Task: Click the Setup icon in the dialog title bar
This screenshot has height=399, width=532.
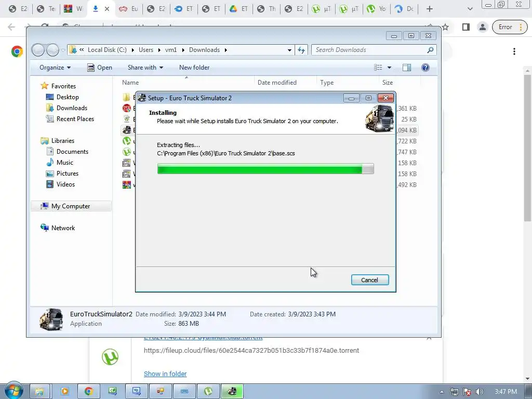Action: [x=142, y=98]
